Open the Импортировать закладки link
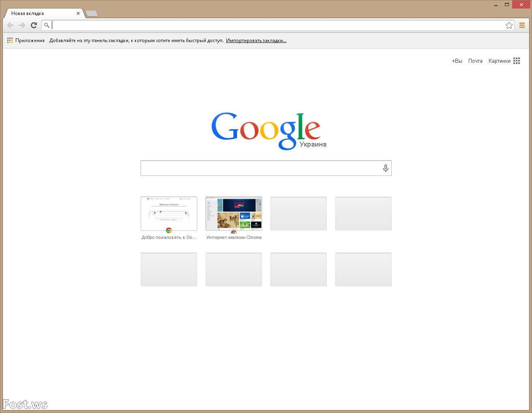Viewport: 532px width, 413px height. tap(256, 40)
